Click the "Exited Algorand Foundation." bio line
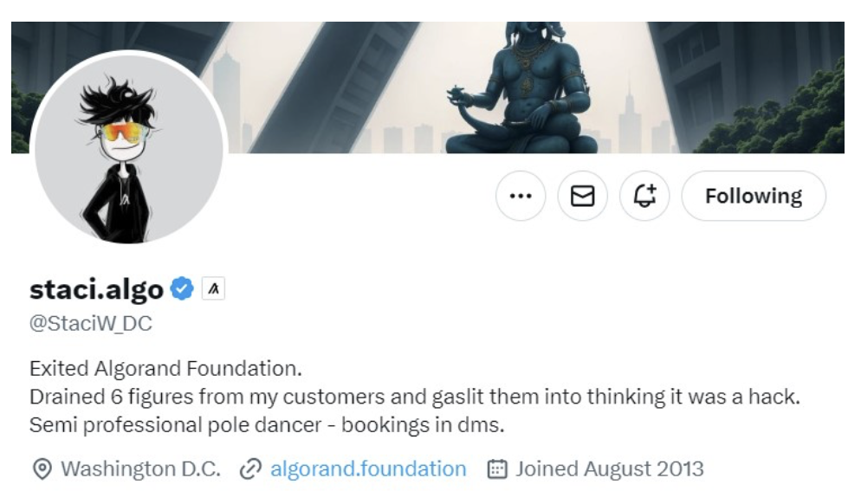The width and height of the screenshot is (861, 504). (165, 369)
